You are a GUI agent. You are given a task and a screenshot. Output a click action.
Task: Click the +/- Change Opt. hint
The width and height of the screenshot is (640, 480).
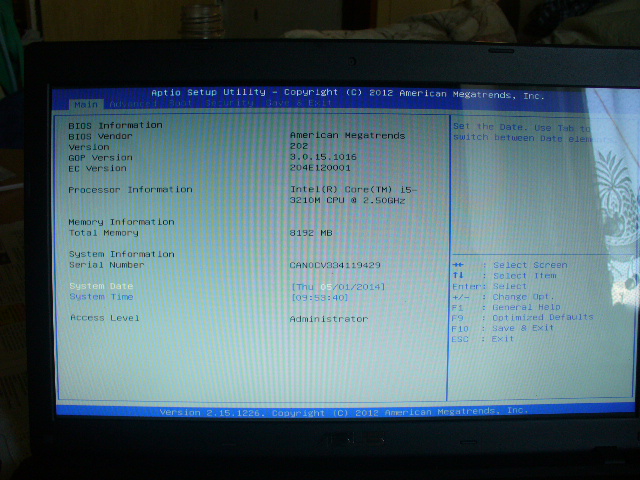click(x=503, y=297)
